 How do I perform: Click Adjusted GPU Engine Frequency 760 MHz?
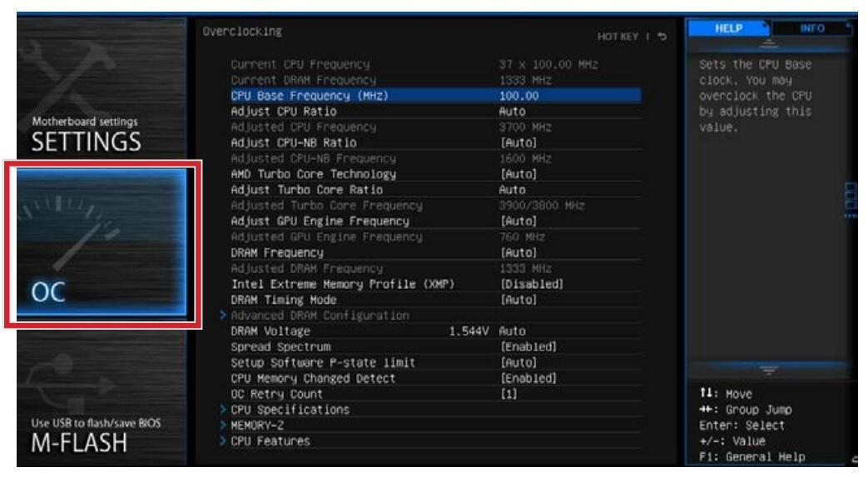522,237
